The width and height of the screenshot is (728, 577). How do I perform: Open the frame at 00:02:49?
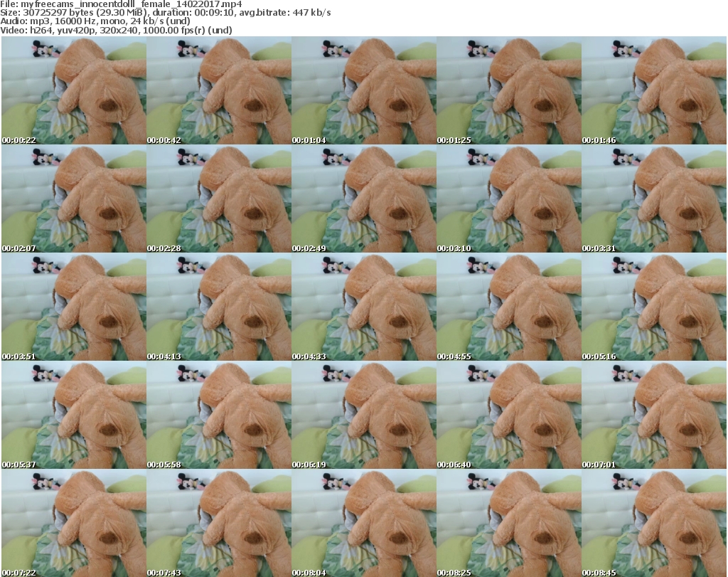(x=364, y=198)
